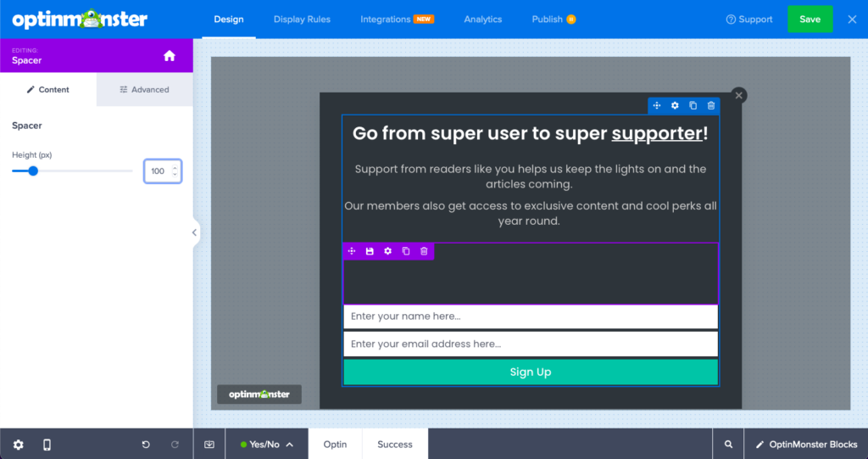Screen dimensions: 868x459
Task: Click the green Save button
Action: click(x=810, y=20)
